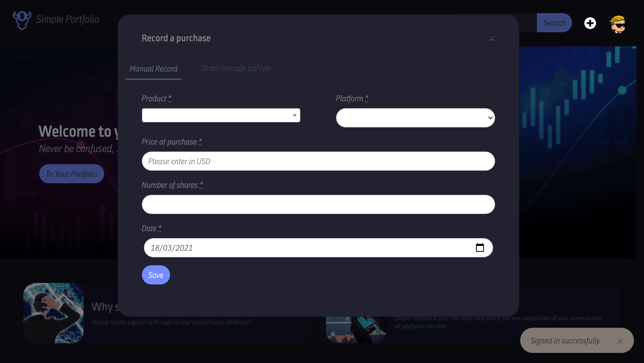Viewport: 644px width, 363px height.
Task: Focus the Number of shares field
Action: click(318, 204)
